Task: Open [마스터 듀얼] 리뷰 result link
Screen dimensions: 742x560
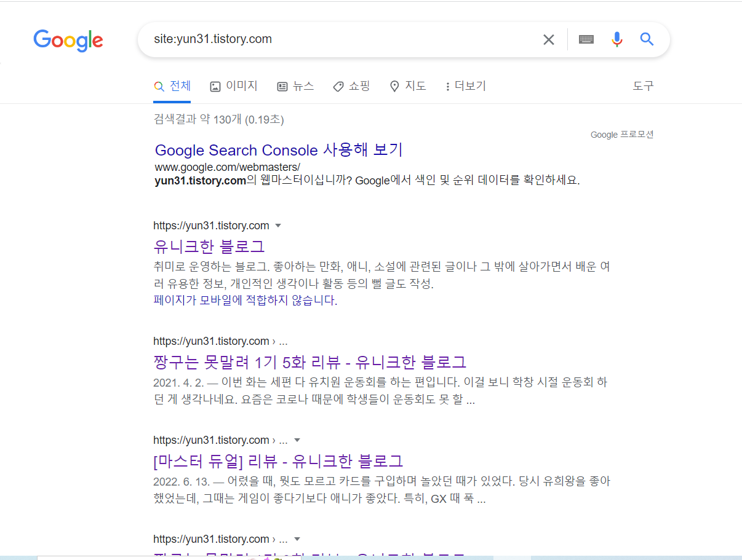Action: click(x=278, y=460)
